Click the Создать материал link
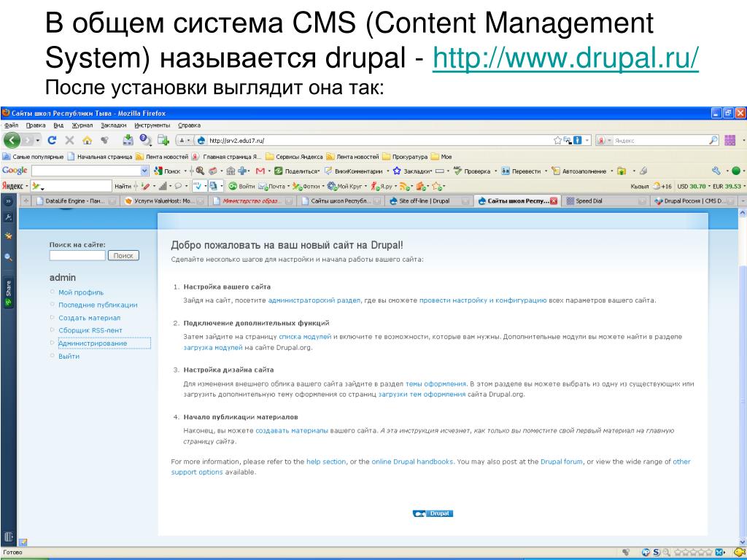 pos(90,318)
